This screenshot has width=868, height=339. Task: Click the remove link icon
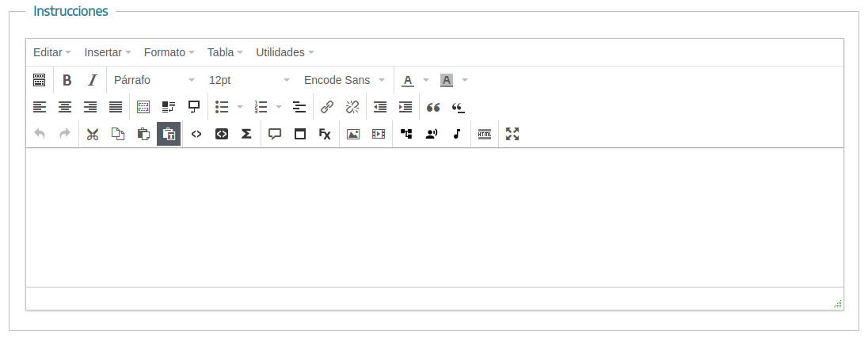click(x=352, y=107)
